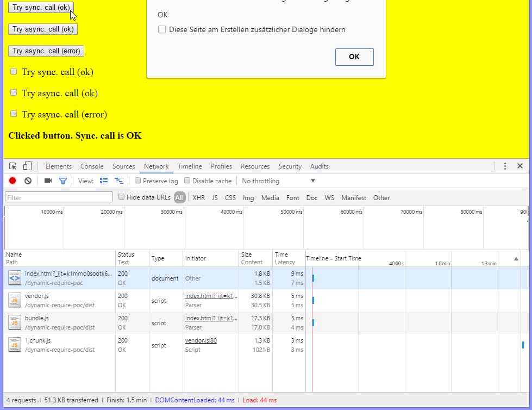Viewport: 532px width, 410px height.
Task: Open the No throttling dropdown
Action: pos(279,181)
